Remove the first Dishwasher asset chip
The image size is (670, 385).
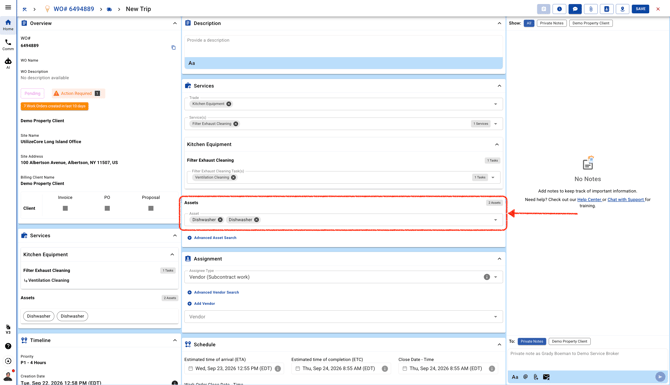pyautogui.click(x=220, y=220)
